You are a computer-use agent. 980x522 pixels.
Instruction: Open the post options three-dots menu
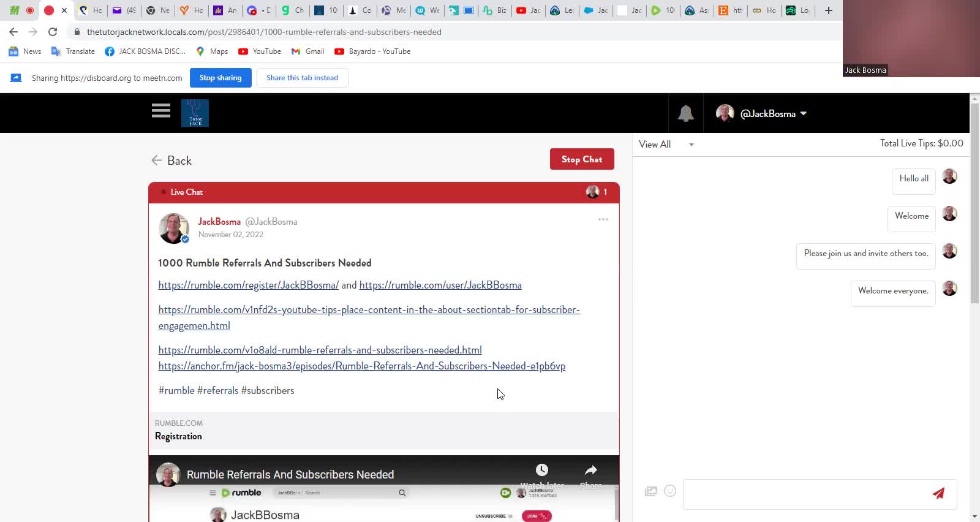(603, 219)
